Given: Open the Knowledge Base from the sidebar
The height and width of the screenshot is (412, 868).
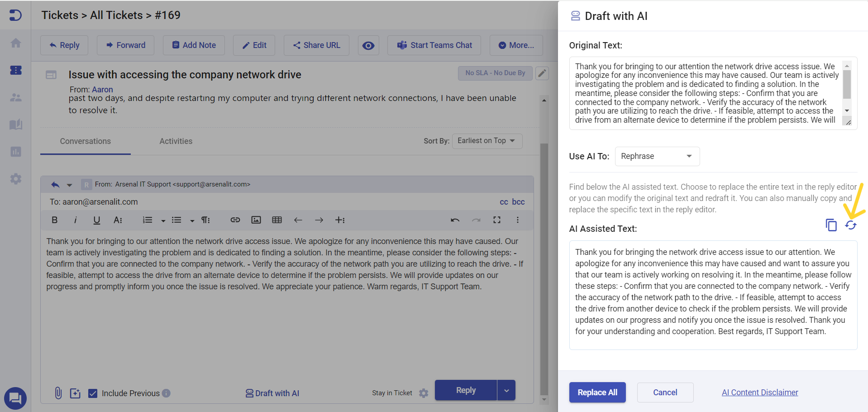Looking at the screenshot, I should (15, 125).
